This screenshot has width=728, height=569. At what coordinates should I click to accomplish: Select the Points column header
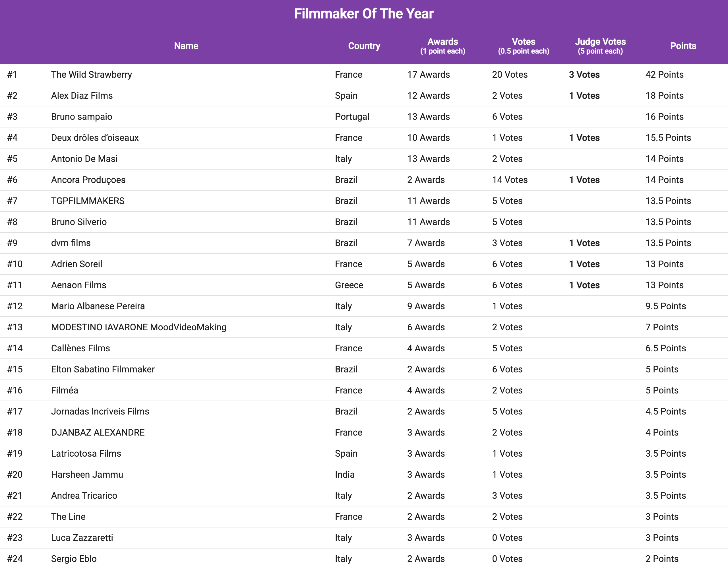683,46
